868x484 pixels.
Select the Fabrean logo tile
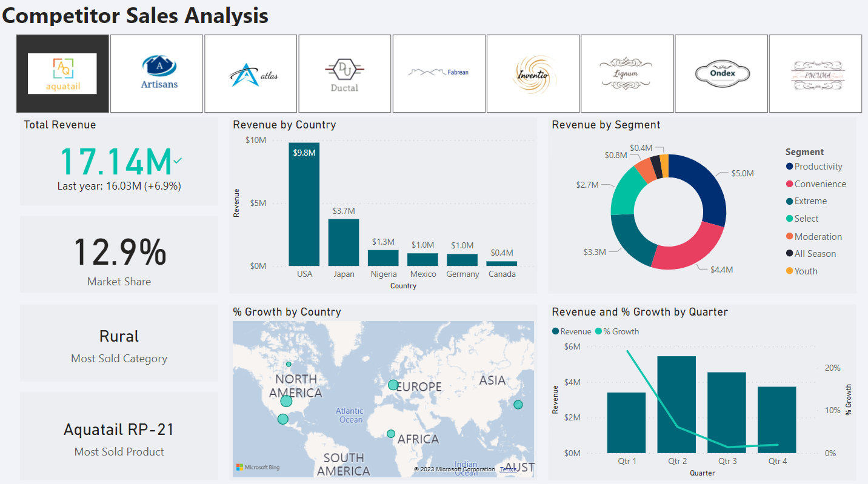439,73
